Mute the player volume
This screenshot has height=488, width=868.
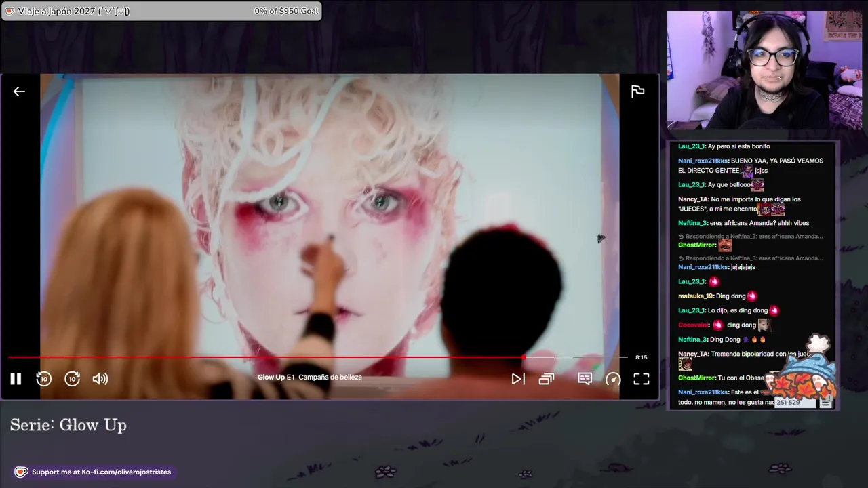tap(100, 379)
